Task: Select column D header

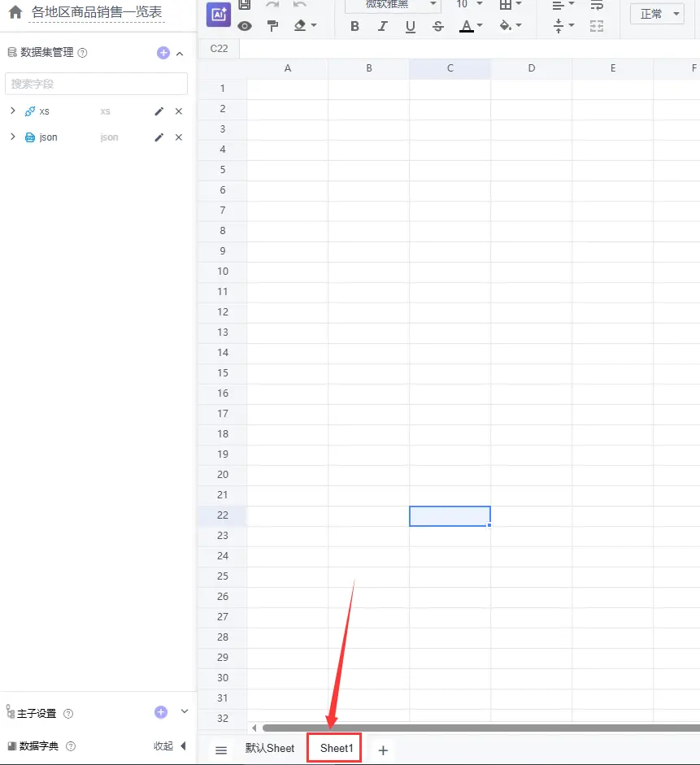Action: pyautogui.click(x=531, y=68)
